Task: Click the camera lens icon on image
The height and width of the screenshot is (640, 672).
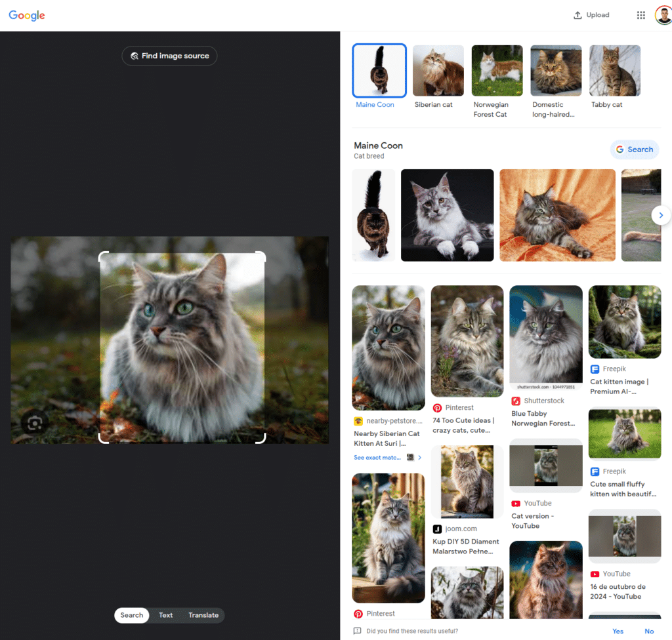Action: pyautogui.click(x=34, y=422)
